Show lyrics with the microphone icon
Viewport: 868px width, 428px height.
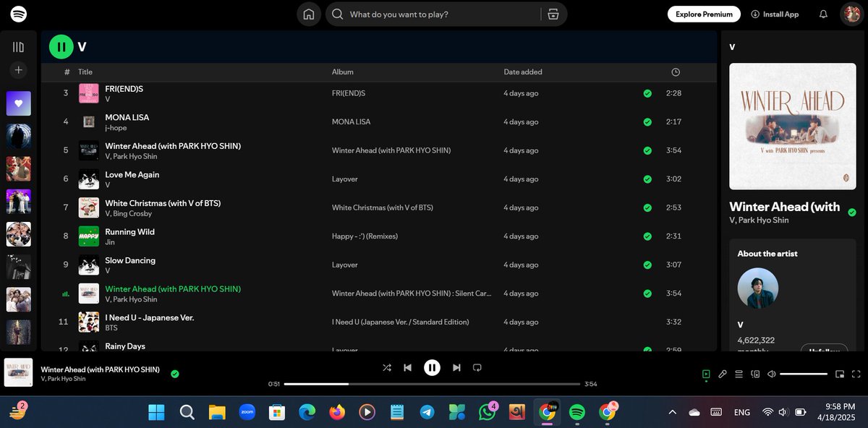pyautogui.click(x=723, y=374)
